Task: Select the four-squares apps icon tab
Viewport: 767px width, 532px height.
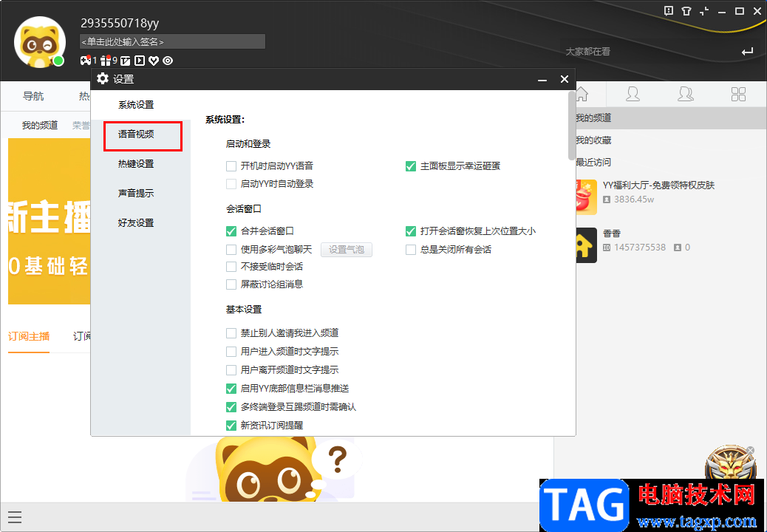Action: click(x=738, y=94)
